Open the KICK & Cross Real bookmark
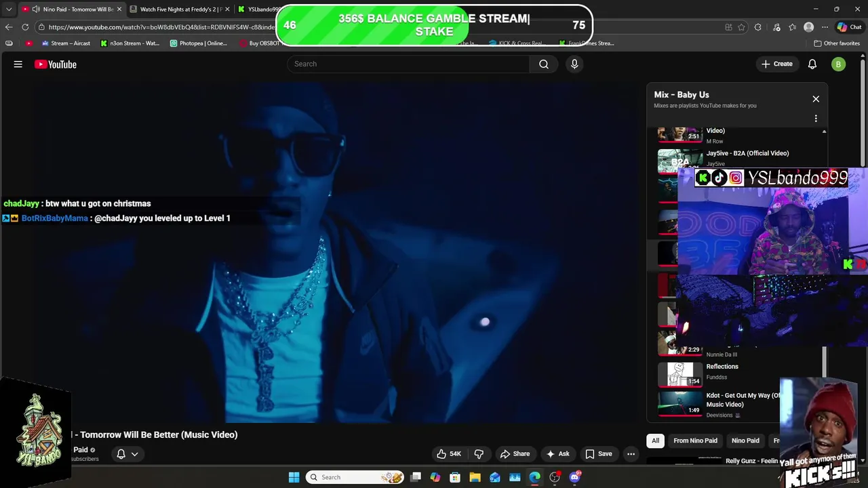 (x=517, y=43)
